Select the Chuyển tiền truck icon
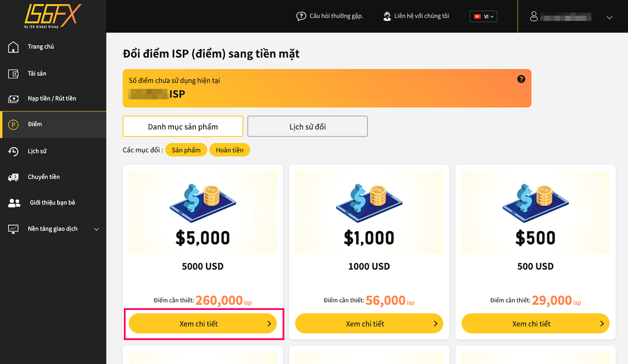The image size is (628, 364). tap(14, 177)
